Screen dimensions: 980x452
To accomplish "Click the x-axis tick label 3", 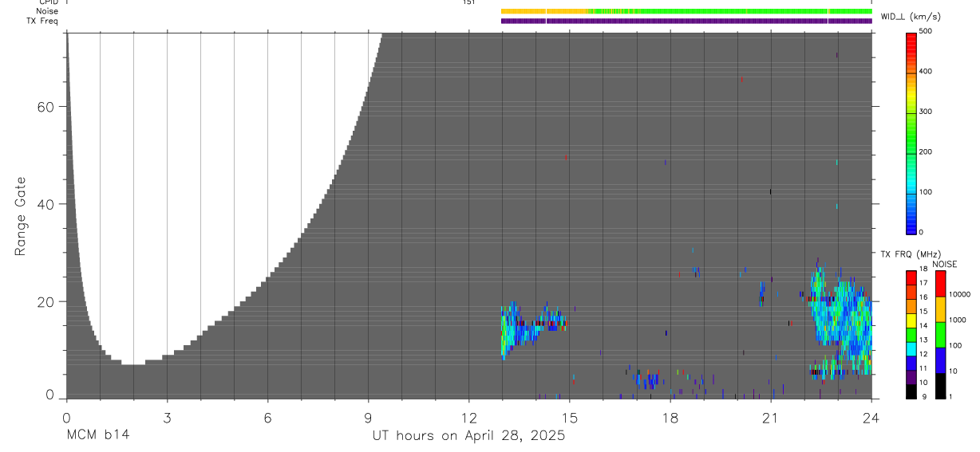I will point(167,417).
